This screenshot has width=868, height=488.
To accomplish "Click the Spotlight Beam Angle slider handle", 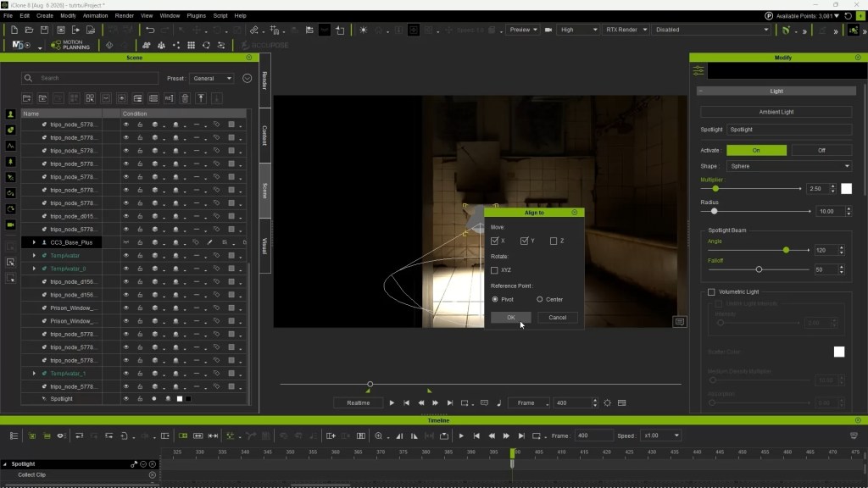I will (786, 250).
